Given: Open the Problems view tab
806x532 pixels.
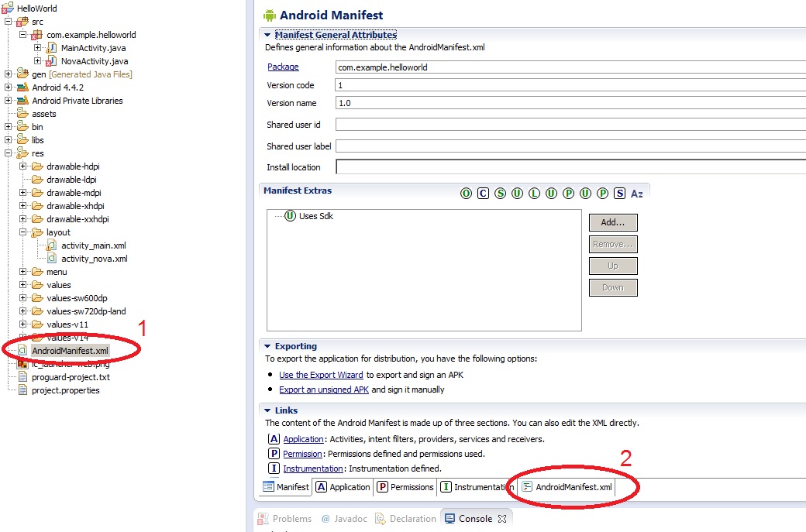Looking at the screenshot, I should click(x=284, y=519).
